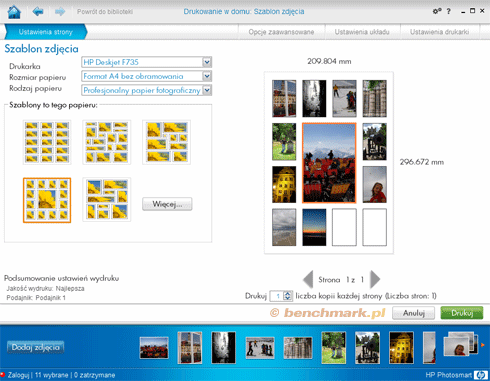Select highlighted template with center large photo

tap(47, 200)
